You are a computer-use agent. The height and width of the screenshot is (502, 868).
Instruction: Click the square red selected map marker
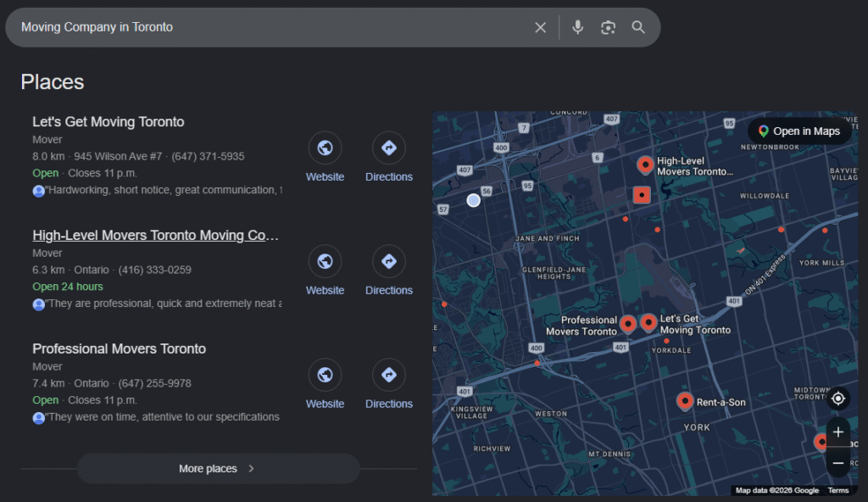coord(642,195)
